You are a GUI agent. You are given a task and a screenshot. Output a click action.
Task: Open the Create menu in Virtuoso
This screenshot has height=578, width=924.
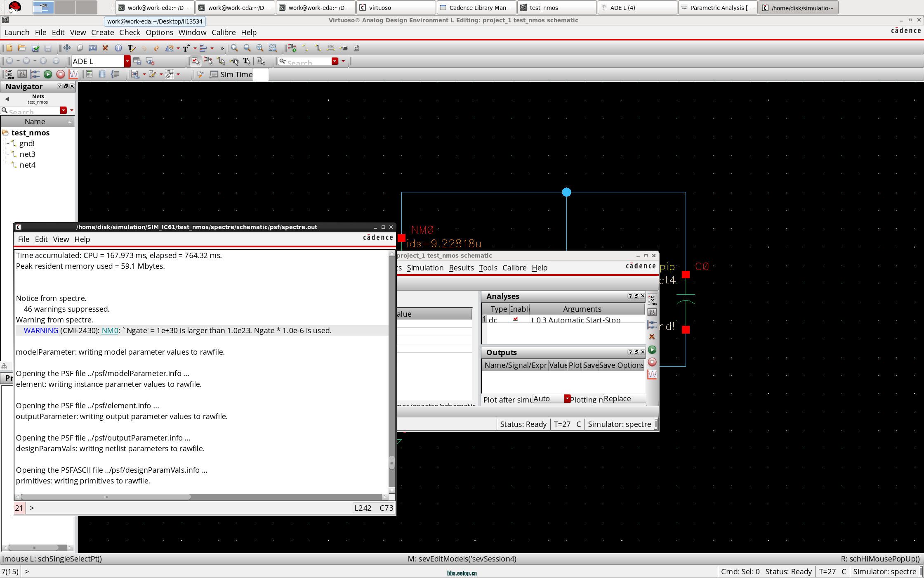[x=102, y=32]
